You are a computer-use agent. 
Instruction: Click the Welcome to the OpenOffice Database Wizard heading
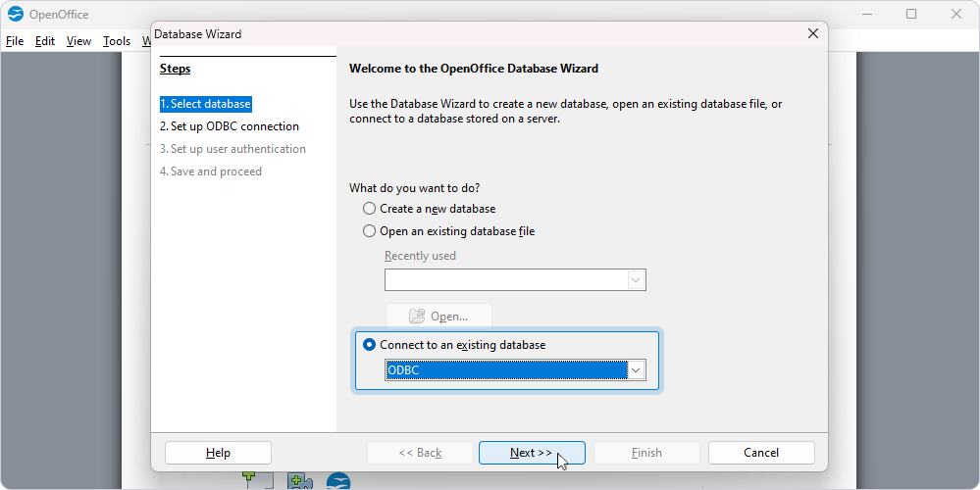tap(474, 69)
